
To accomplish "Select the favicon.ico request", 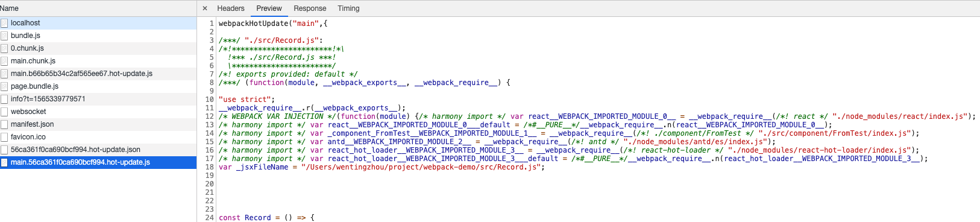I will [98, 137].
